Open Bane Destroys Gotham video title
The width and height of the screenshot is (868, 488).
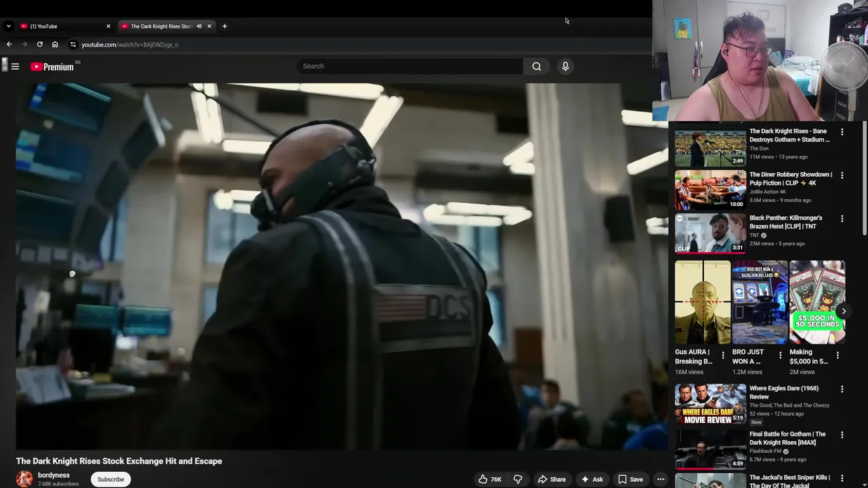[789, 136]
